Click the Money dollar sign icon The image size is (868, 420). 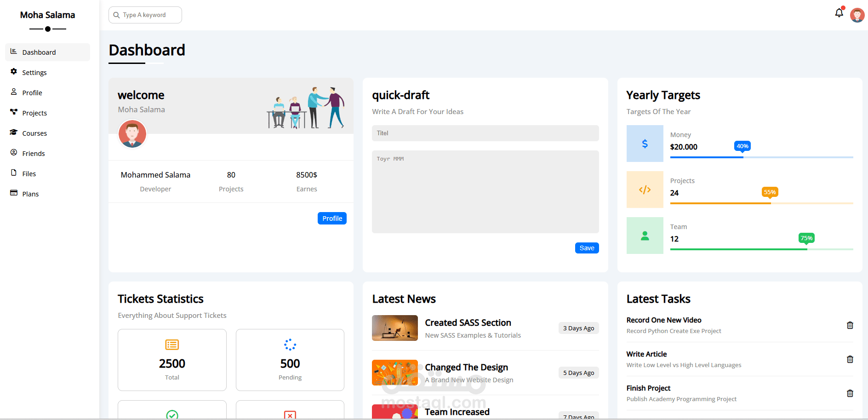click(x=645, y=144)
